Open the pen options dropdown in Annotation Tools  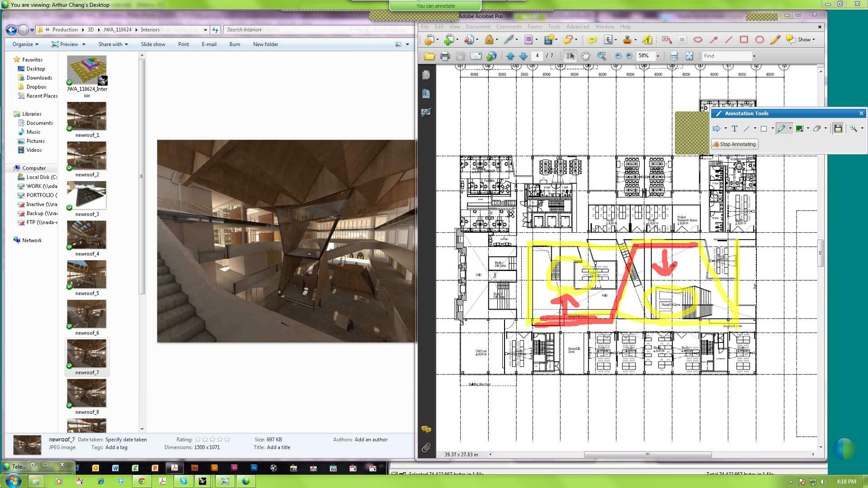pos(790,129)
